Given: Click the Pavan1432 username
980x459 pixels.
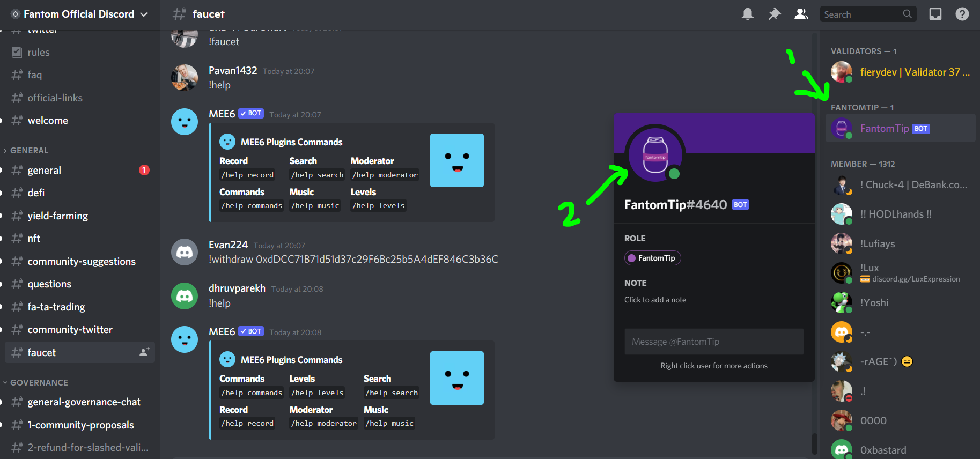Looking at the screenshot, I should 233,71.
